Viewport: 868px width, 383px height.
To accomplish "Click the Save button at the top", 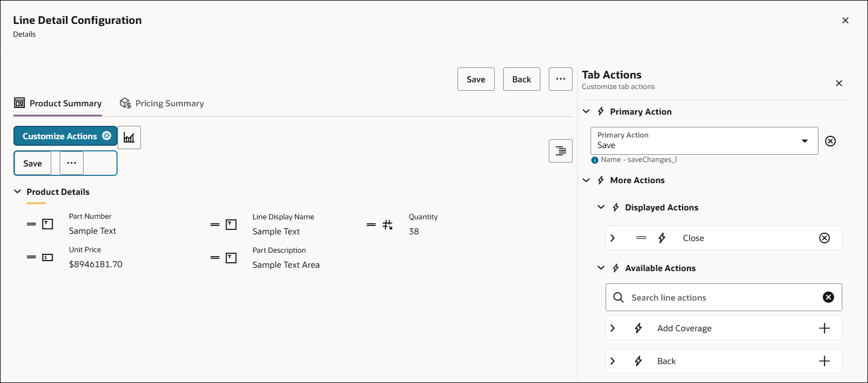I will [475, 78].
